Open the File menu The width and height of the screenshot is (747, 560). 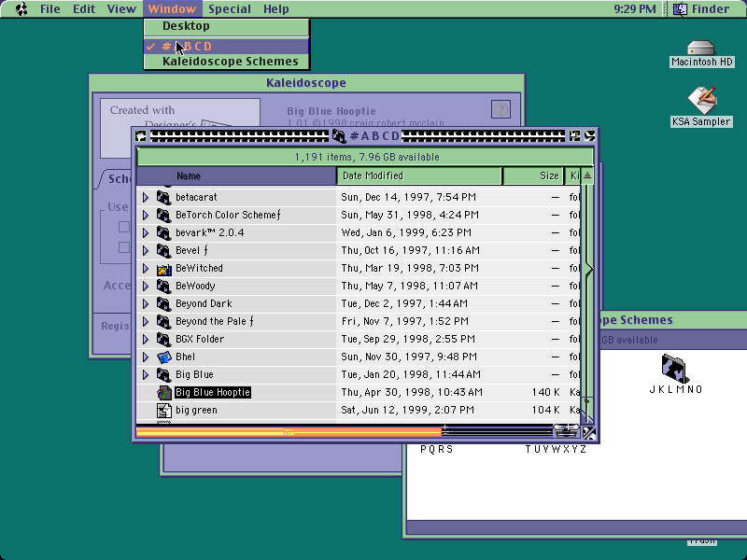50,8
